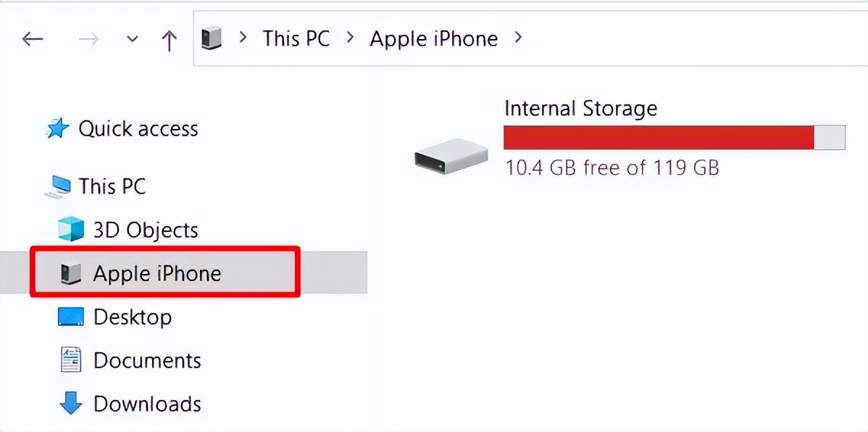Navigate back using the back arrow

pos(32,39)
